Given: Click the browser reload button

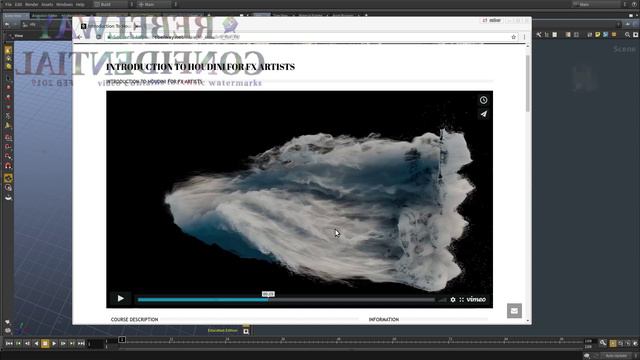Looking at the screenshot, I should (99, 37).
